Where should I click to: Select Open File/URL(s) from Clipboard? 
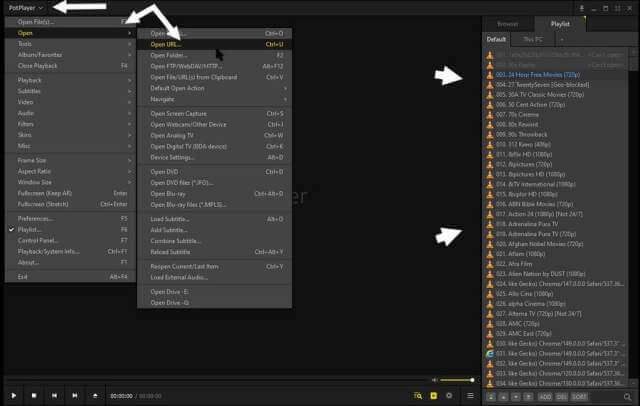pyautogui.click(x=214, y=77)
